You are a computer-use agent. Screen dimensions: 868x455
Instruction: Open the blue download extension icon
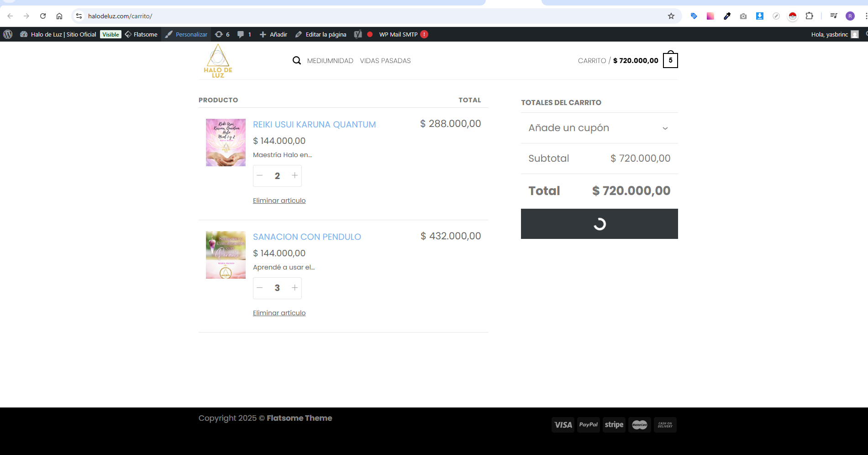point(760,16)
